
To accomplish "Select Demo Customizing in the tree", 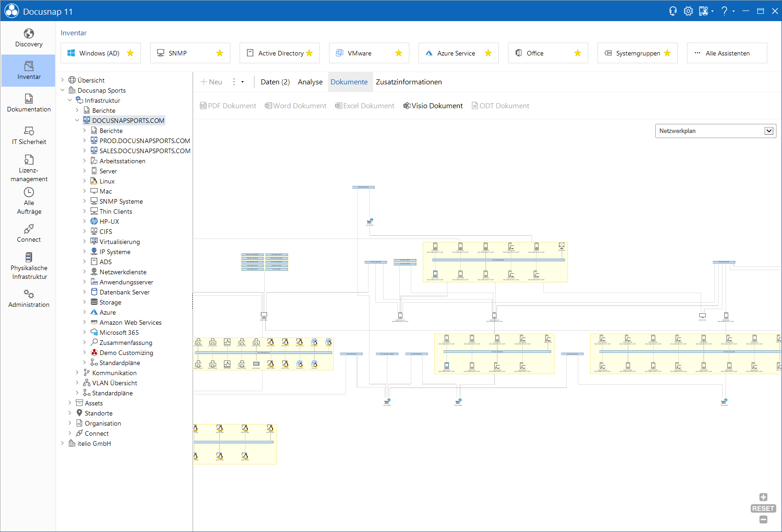I will pyautogui.click(x=126, y=353).
